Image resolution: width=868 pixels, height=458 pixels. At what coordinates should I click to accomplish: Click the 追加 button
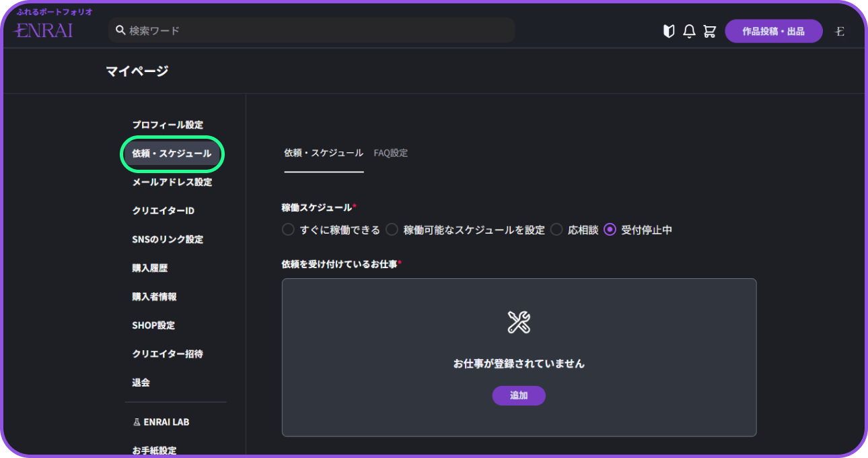tap(519, 395)
